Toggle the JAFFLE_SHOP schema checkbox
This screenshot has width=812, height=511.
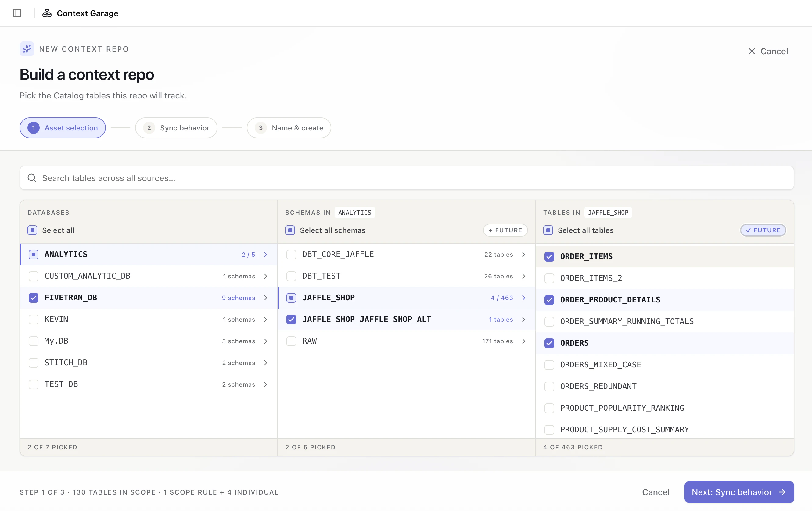tap(291, 298)
